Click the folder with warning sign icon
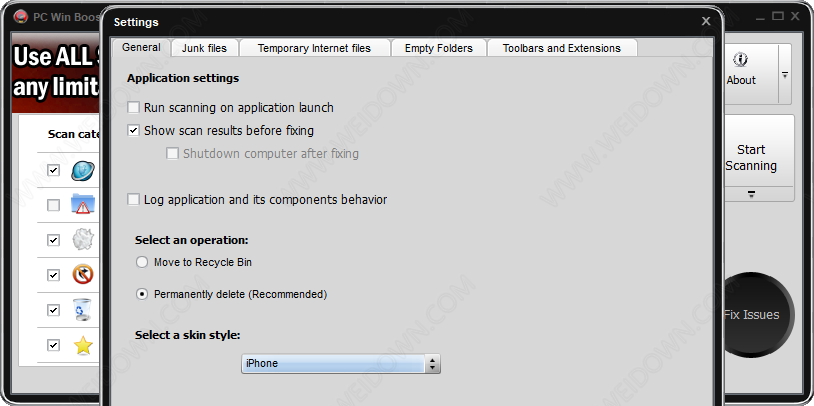 [x=83, y=205]
